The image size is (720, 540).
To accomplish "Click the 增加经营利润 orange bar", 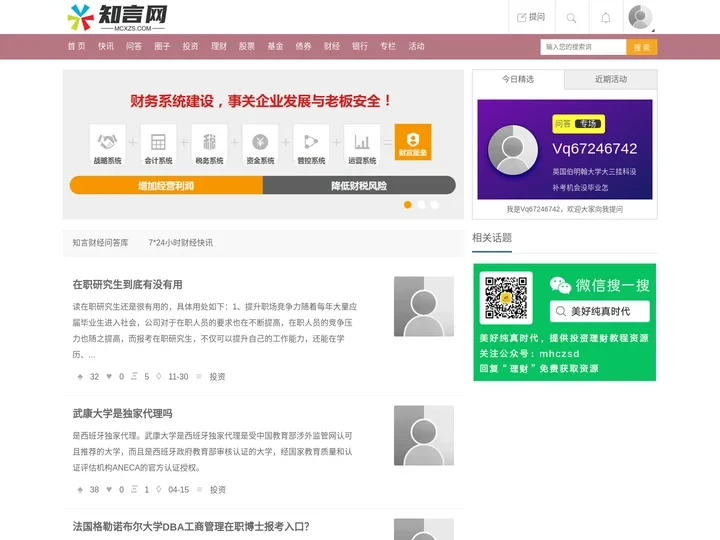I will pyautogui.click(x=166, y=186).
